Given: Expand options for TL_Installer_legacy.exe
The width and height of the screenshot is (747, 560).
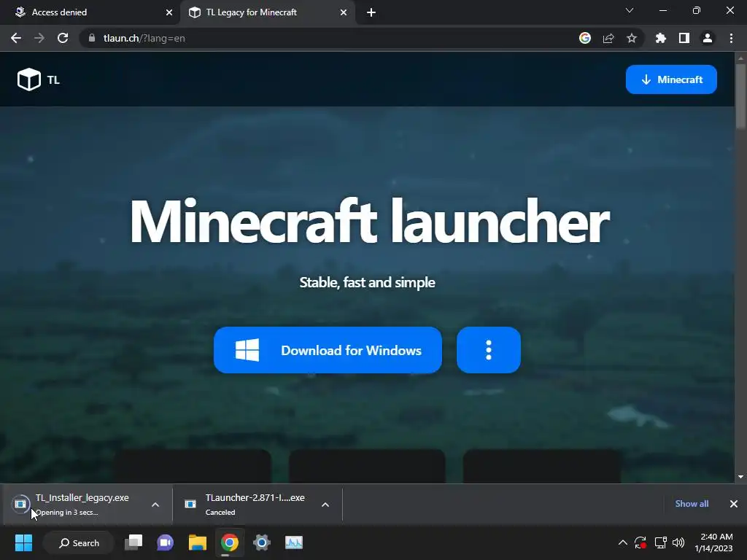Looking at the screenshot, I should coord(155,505).
